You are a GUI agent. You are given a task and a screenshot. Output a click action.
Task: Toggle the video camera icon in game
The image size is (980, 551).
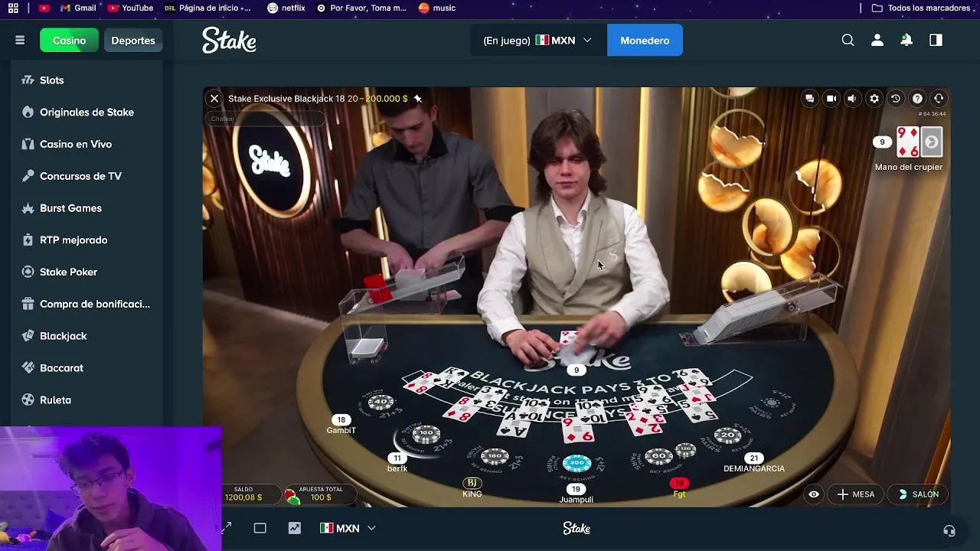pyautogui.click(x=831, y=99)
